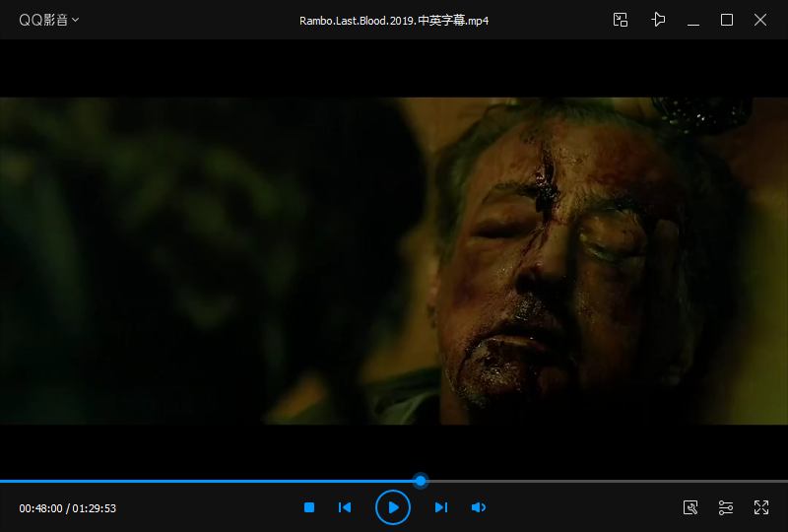Screen dimensions: 788x532
Task: Stop playback with the stop button
Action: pos(309,507)
